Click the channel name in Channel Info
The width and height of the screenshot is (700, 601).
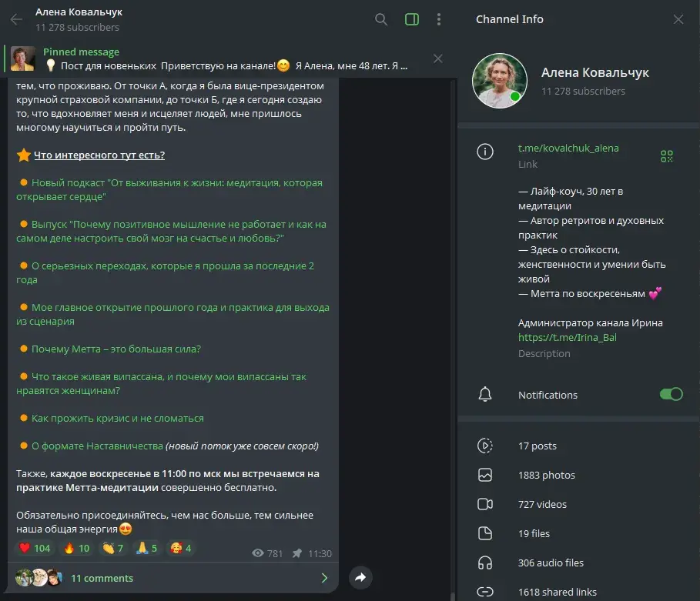pyautogui.click(x=594, y=73)
